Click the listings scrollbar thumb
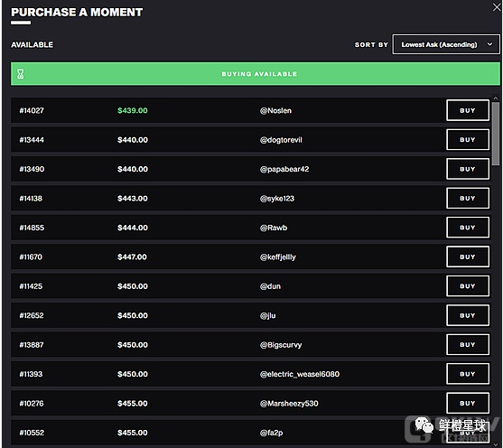 (496, 133)
